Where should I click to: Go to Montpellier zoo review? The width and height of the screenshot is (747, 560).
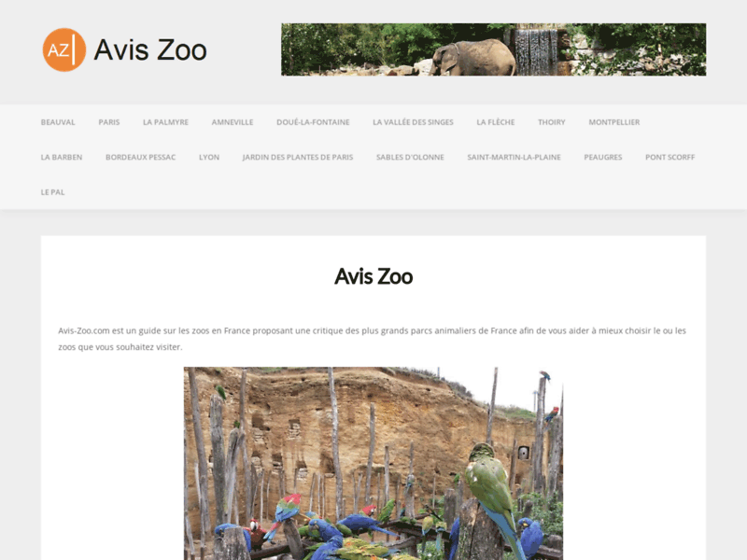614,122
